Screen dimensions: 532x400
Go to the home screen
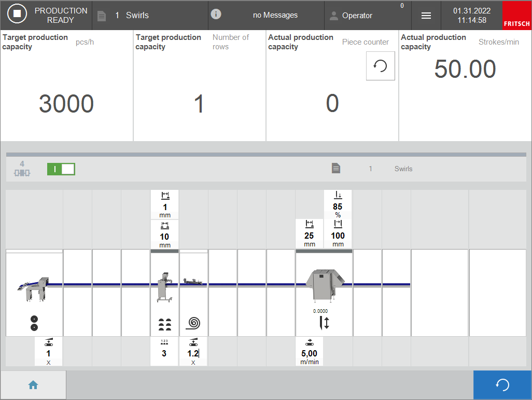33,385
